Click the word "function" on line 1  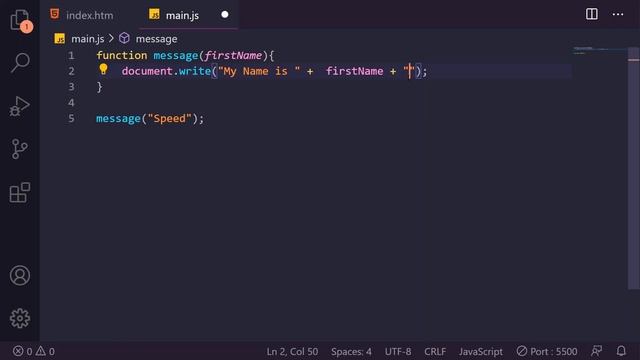(122, 56)
